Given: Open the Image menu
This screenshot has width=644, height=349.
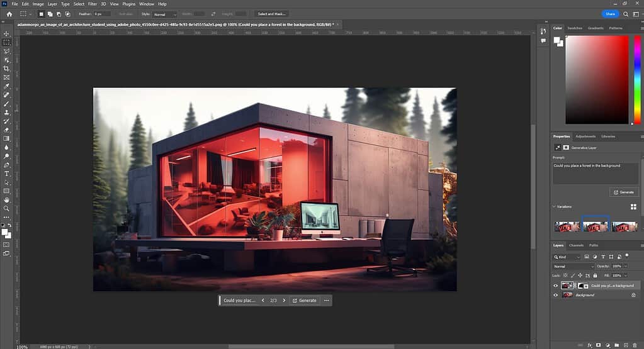Looking at the screenshot, I should [x=38, y=4].
